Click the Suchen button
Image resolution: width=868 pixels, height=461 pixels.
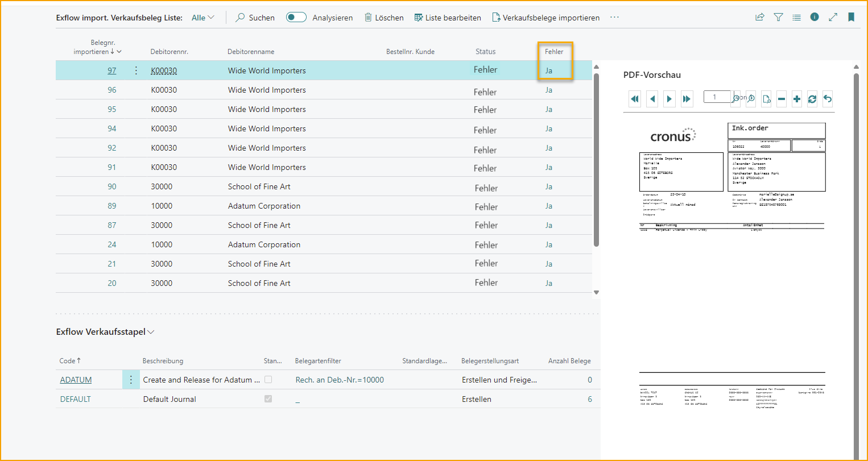pyautogui.click(x=255, y=17)
